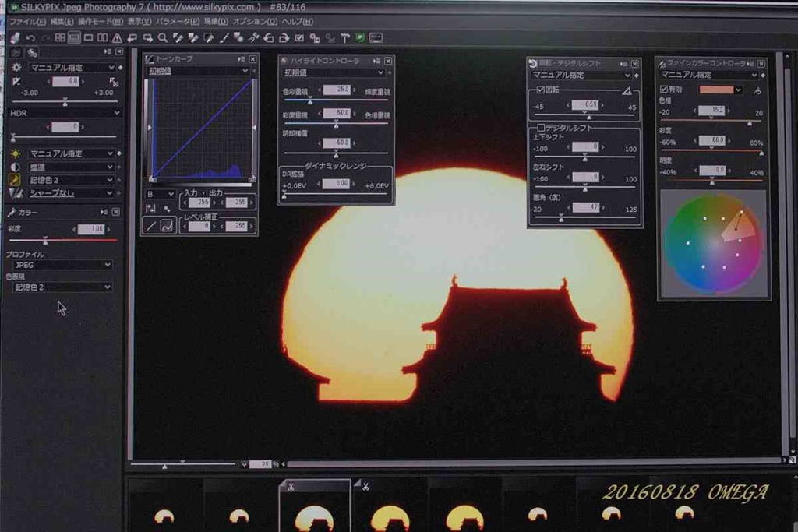Viewport: 798px width, 532px height.
Task: Open the 色表現 記憶色2 dropdown
Action: [62, 287]
